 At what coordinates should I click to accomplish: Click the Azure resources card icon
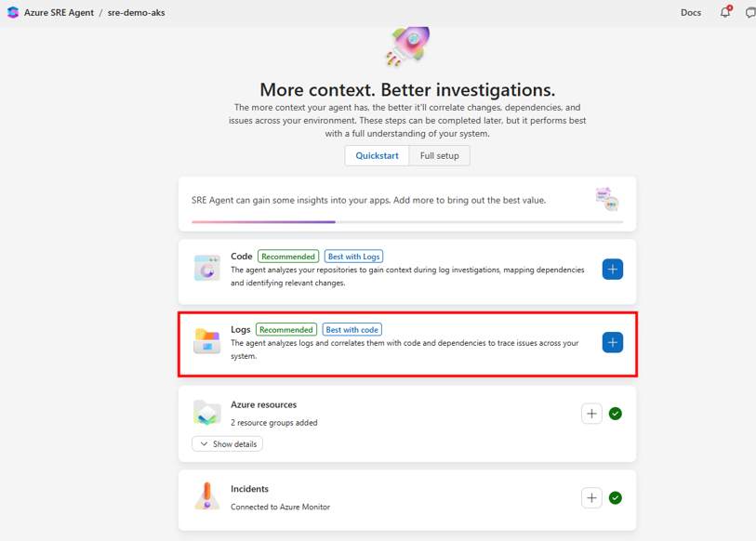(206, 413)
